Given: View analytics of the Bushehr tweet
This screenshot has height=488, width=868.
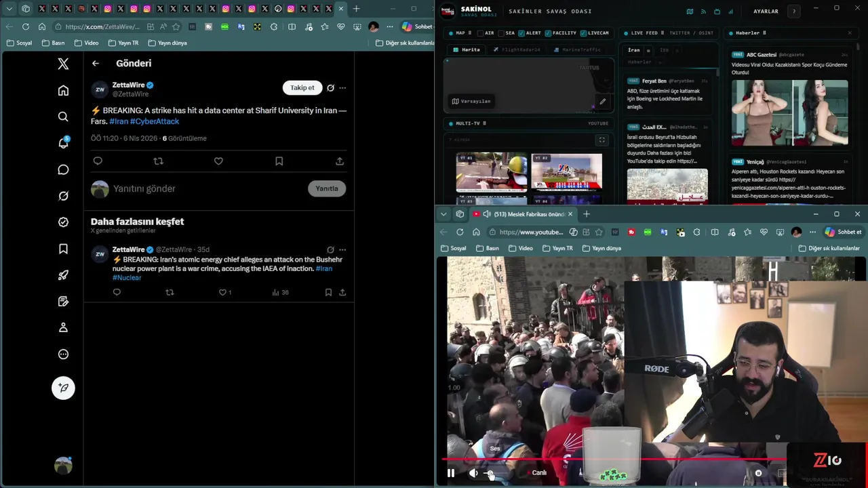Looking at the screenshot, I should 280,292.
